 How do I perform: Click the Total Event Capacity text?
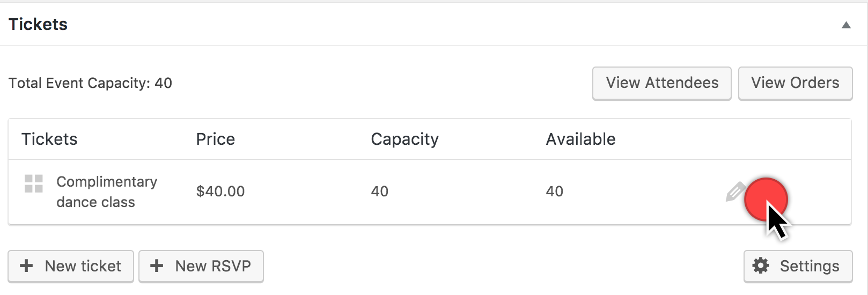pos(90,83)
